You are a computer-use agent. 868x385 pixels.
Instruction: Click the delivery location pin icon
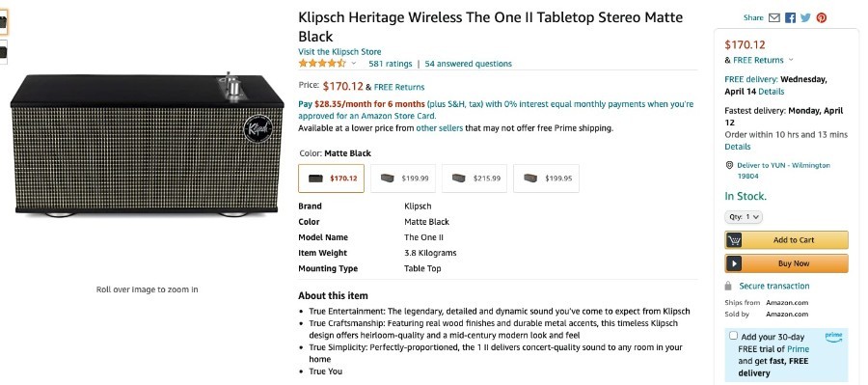coord(729,165)
